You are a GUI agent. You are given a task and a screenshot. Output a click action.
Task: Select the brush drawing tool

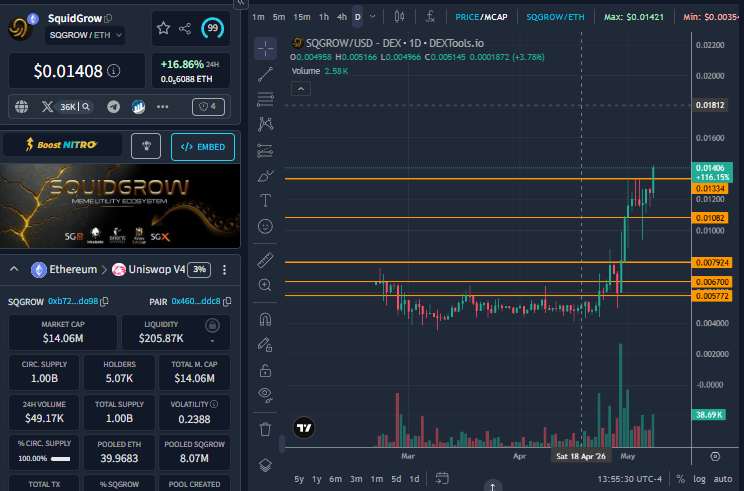(x=265, y=176)
